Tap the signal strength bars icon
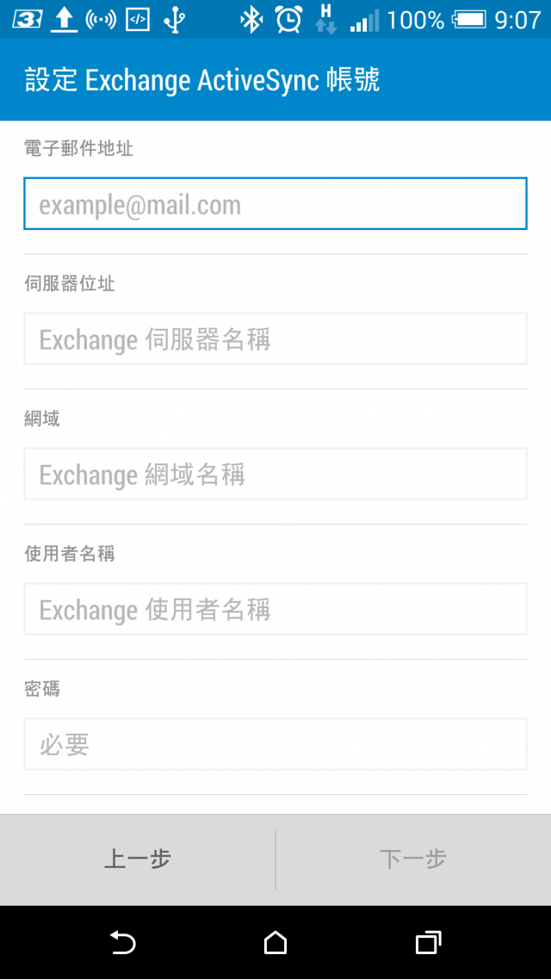This screenshot has height=980, width=551. (x=365, y=20)
